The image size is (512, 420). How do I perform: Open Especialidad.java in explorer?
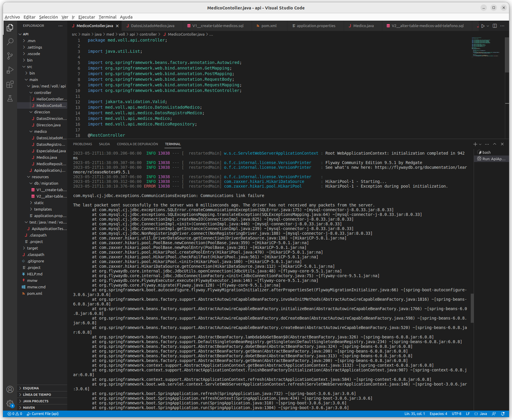(42, 151)
